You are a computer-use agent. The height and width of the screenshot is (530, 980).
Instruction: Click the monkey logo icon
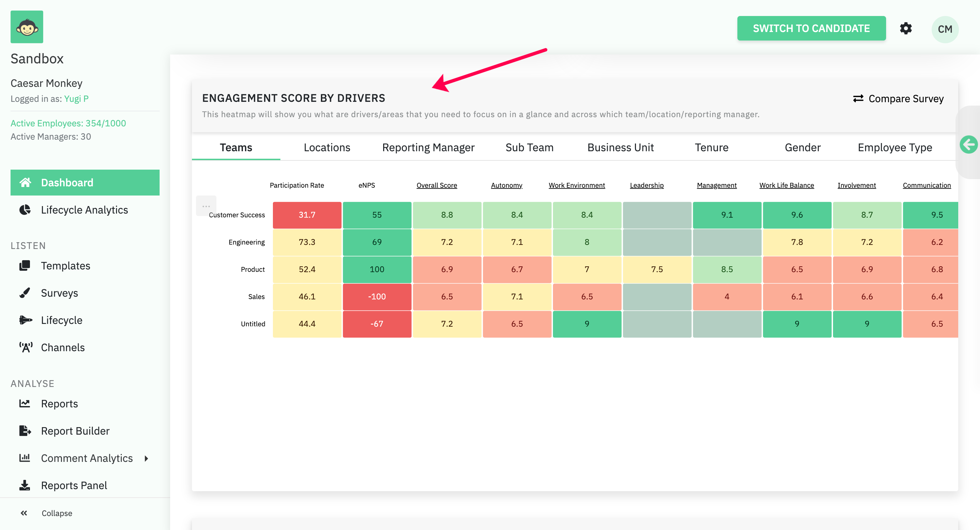(x=27, y=27)
